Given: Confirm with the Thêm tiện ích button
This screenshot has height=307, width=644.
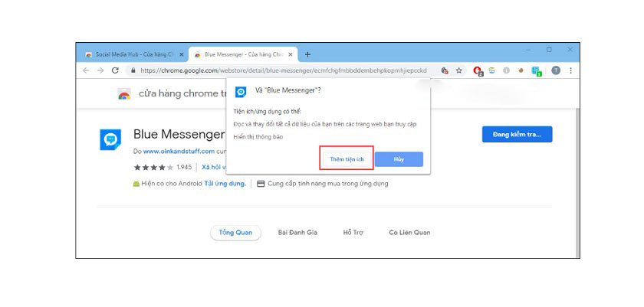Looking at the screenshot, I should [x=347, y=159].
